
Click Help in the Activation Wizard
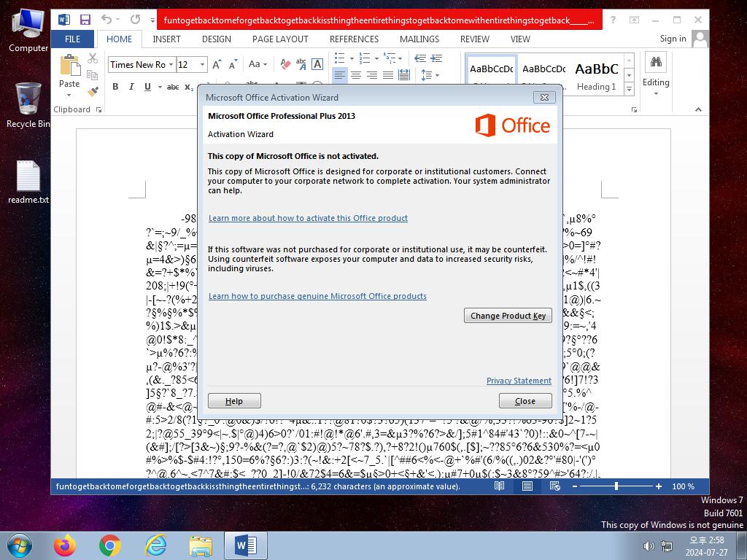tap(234, 401)
